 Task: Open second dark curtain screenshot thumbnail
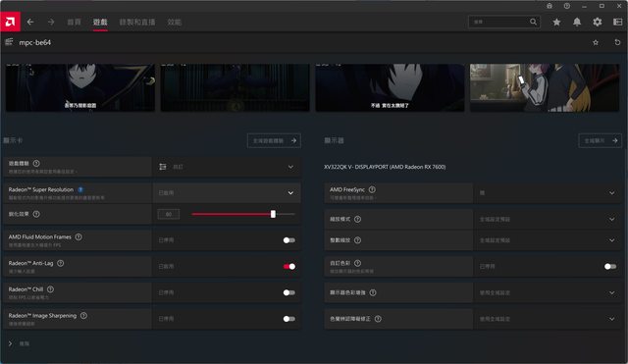[235, 87]
